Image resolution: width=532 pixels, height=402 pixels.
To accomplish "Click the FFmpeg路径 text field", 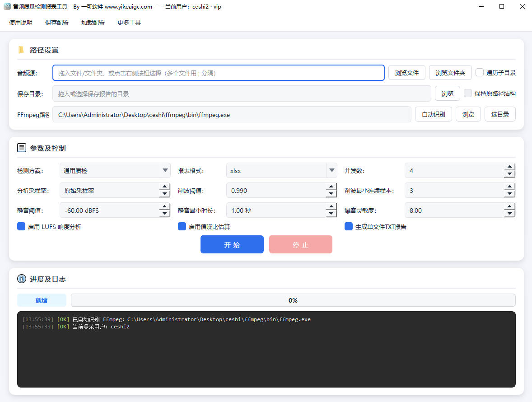I will click(232, 115).
